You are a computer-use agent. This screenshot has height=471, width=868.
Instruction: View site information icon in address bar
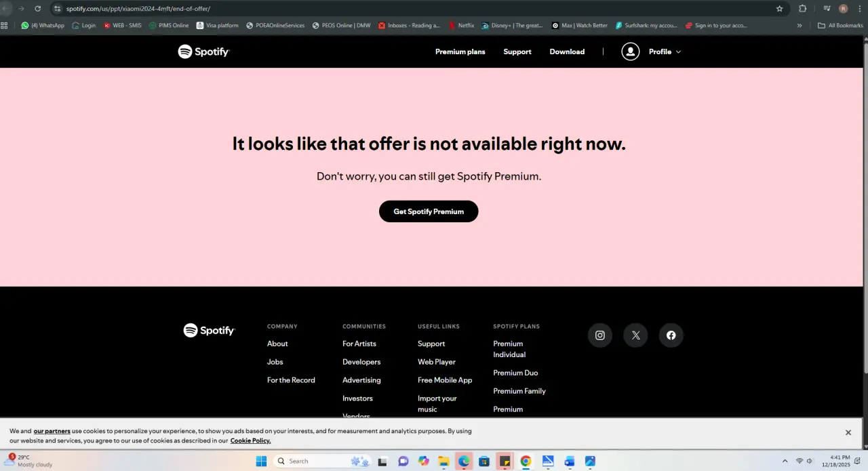click(x=57, y=8)
